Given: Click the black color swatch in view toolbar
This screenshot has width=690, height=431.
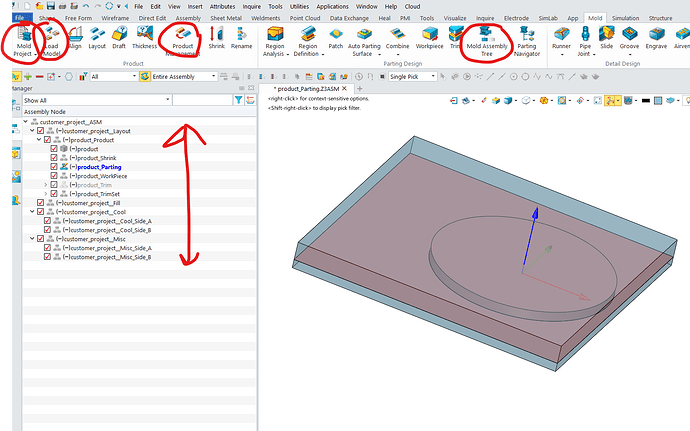Looking at the screenshot, I should pyautogui.click(x=644, y=100).
